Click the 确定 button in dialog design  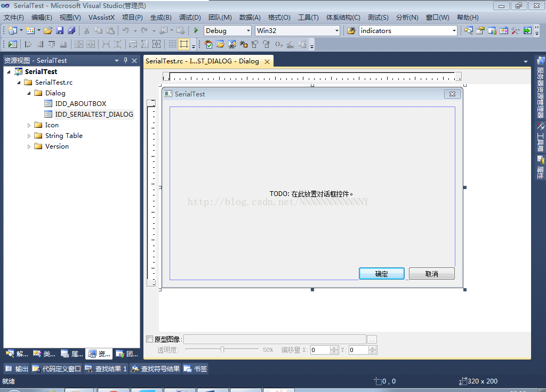(x=382, y=274)
